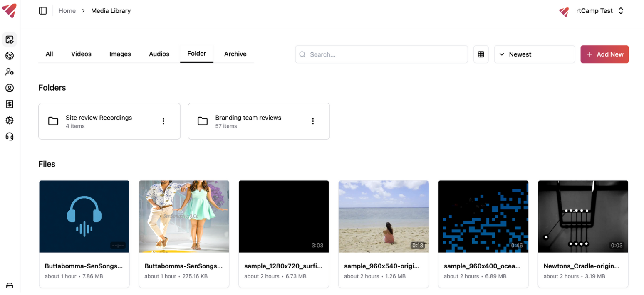644x295 pixels.
Task: Click the Add New button
Action: click(604, 54)
